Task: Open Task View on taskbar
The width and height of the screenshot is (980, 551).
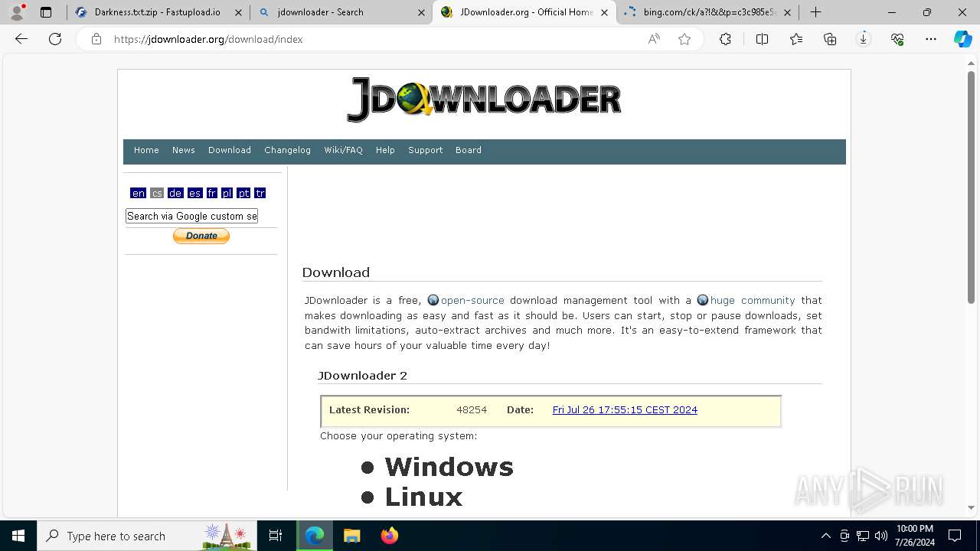Action: pos(276,536)
